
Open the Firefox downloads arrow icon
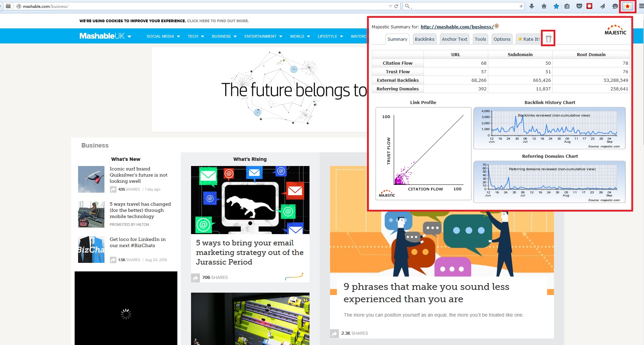tap(532, 6)
